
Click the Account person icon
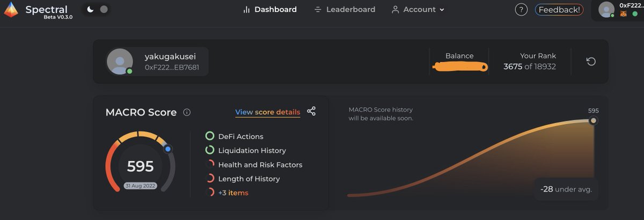point(396,10)
